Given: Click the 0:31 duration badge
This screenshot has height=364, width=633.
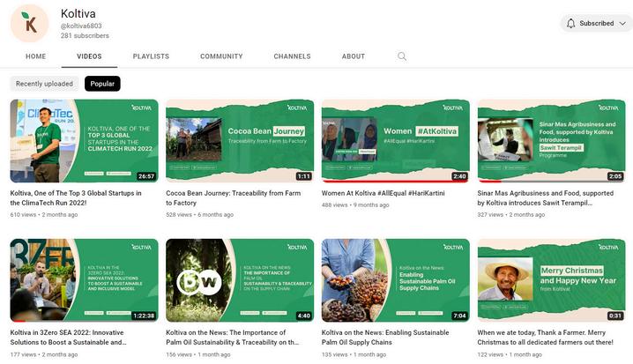Looking at the screenshot, I should [x=614, y=316].
